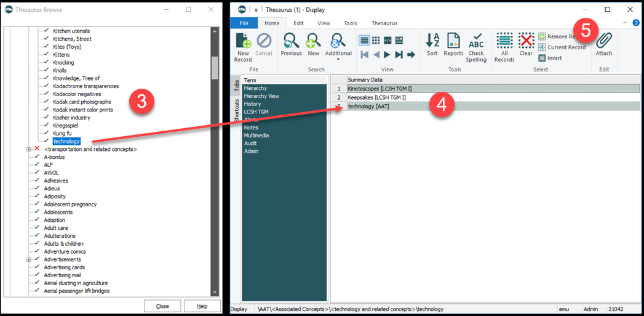Viewport: 644px width, 316px height.
Task: Expand the Advertisements tree node
Action: click(x=28, y=259)
